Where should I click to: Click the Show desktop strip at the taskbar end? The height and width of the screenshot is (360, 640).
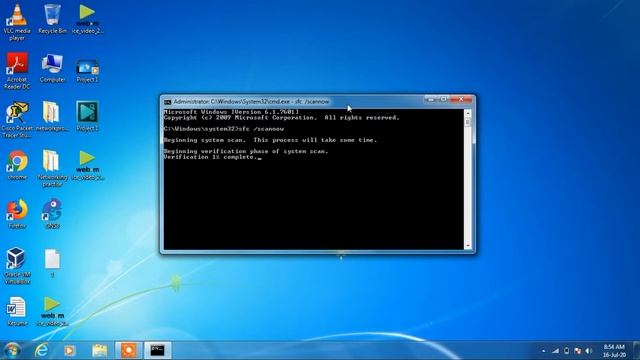[x=636, y=350]
